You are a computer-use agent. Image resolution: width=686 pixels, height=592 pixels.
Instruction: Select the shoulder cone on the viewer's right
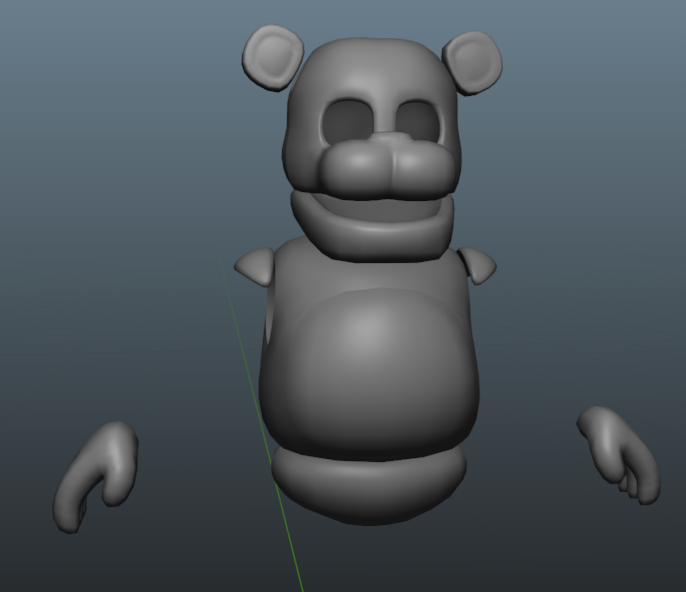coord(478,265)
